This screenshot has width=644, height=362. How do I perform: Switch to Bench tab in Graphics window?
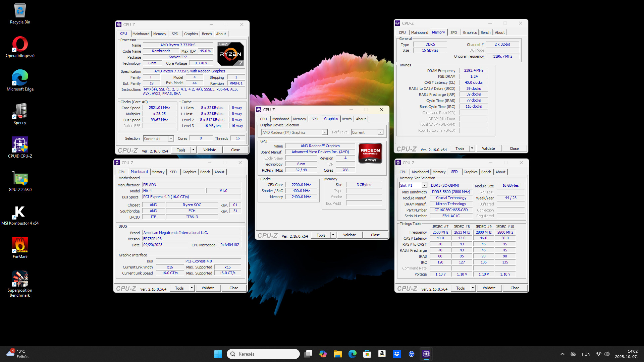point(346,119)
